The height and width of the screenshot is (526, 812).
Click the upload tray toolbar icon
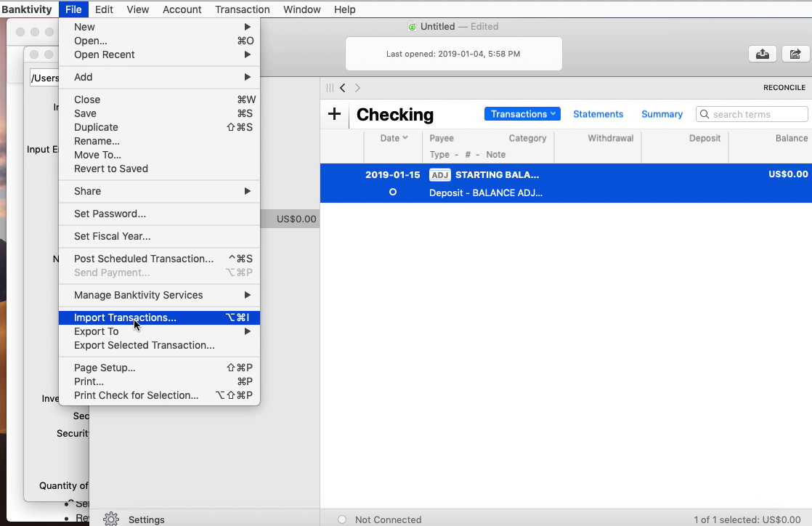(763, 54)
